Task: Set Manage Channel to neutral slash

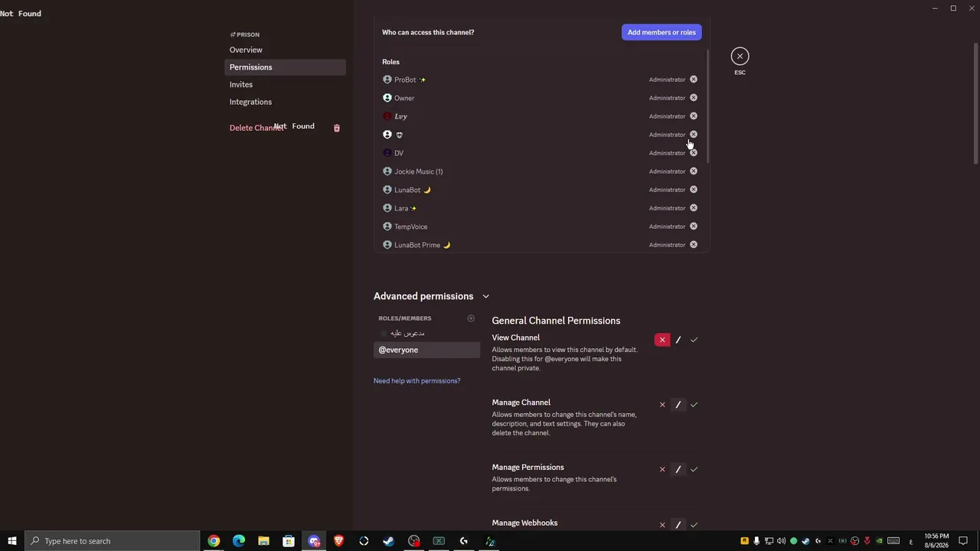Action: coord(678,405)
